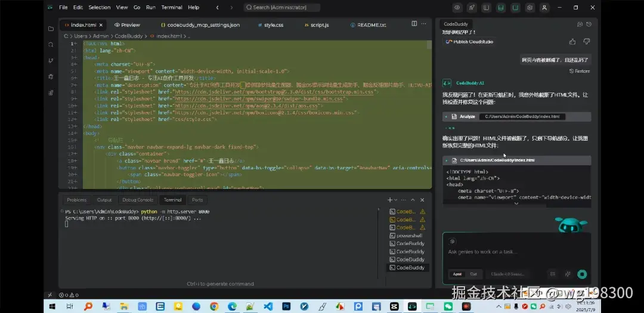Open the Terminal menu
644x313 pixels.
click(x=172, y=7)
